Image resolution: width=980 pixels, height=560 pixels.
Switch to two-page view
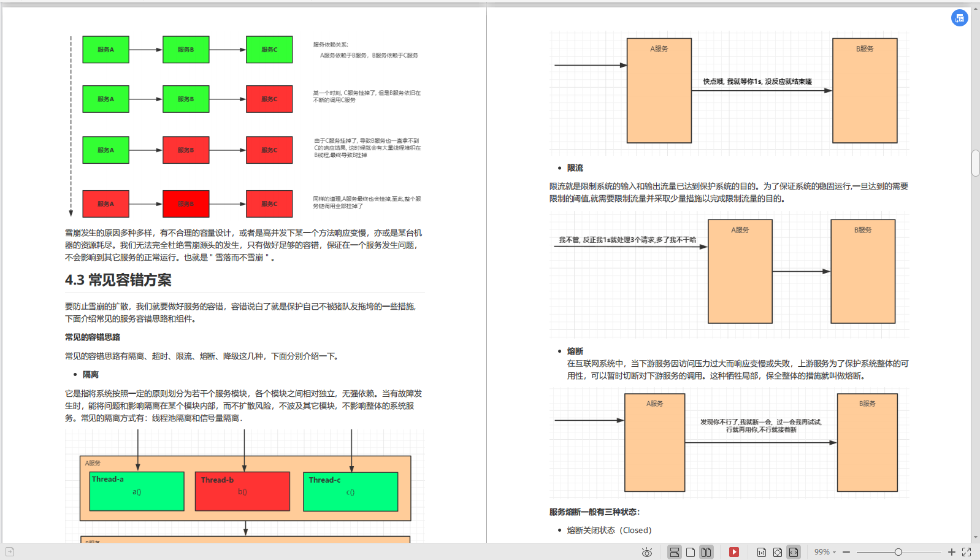pyautogui.click(x=706, y=552)
